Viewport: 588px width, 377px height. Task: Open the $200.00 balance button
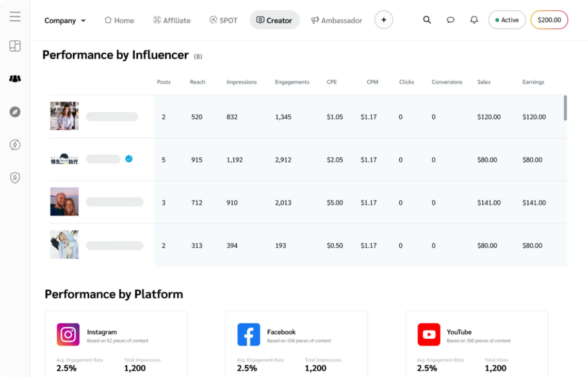pyautogui.click(x=549, y=20)
